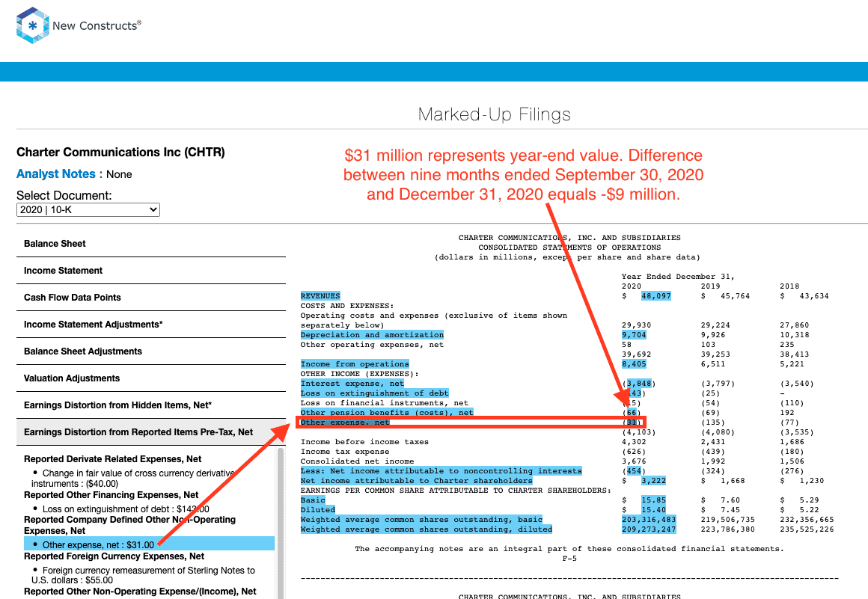This screenshot has width=868, height=599.
Task: Select Foreign currency remeasurement of Sterling Notes item
Action: 143,575
